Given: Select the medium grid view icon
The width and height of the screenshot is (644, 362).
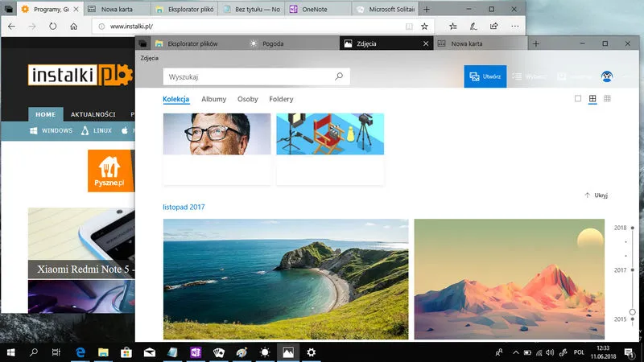Looking at the screenshot, I should point(592,98).
